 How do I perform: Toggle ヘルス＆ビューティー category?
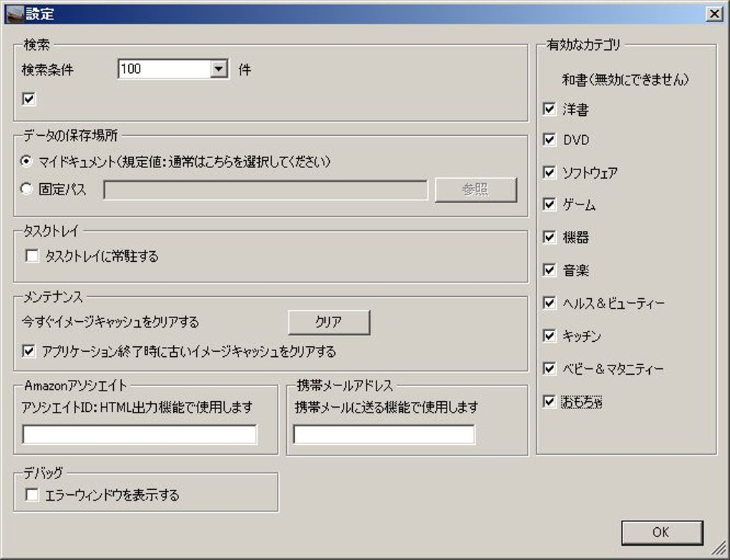[549, 303]
